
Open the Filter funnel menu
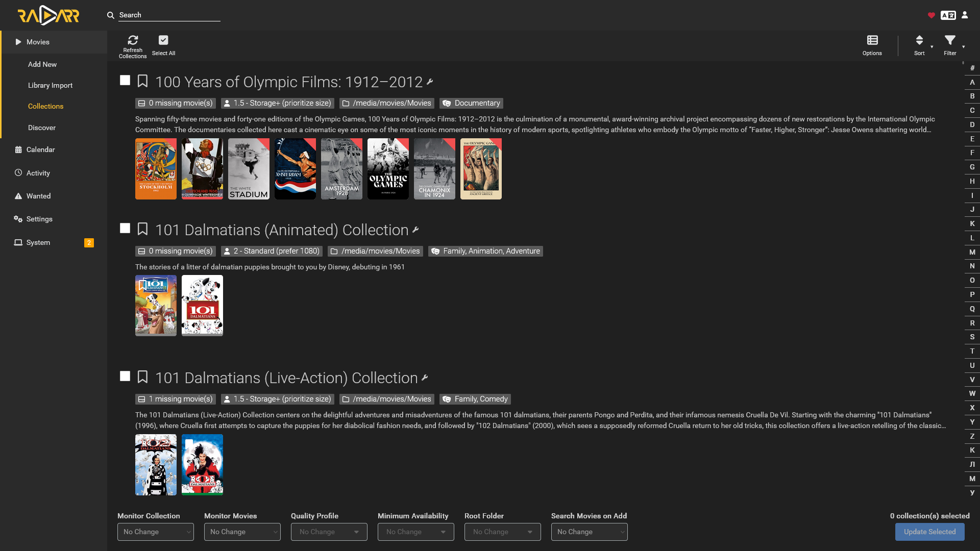[x=950, y=40]
